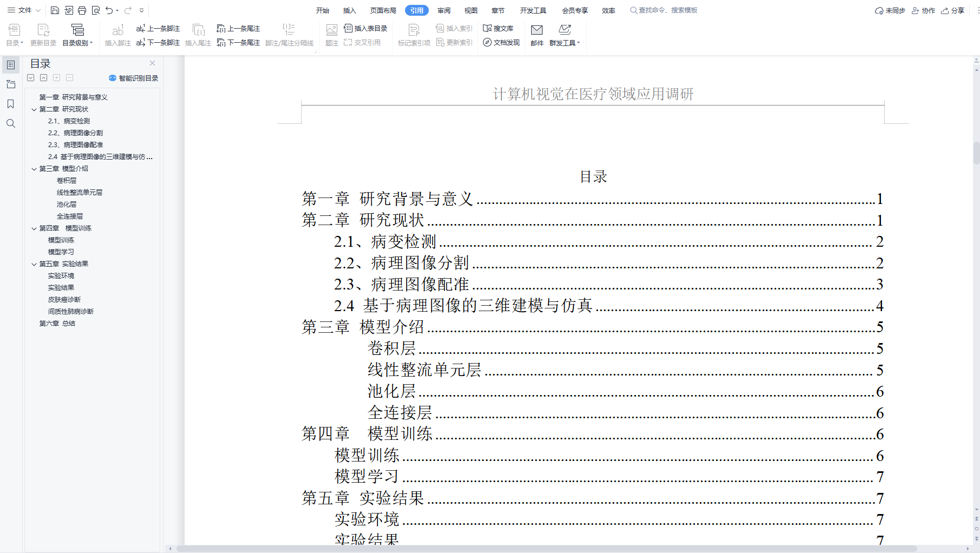This screenshot has height=553, width=980.
Task: Click the search sidebar icon
Action: [10, 123]
